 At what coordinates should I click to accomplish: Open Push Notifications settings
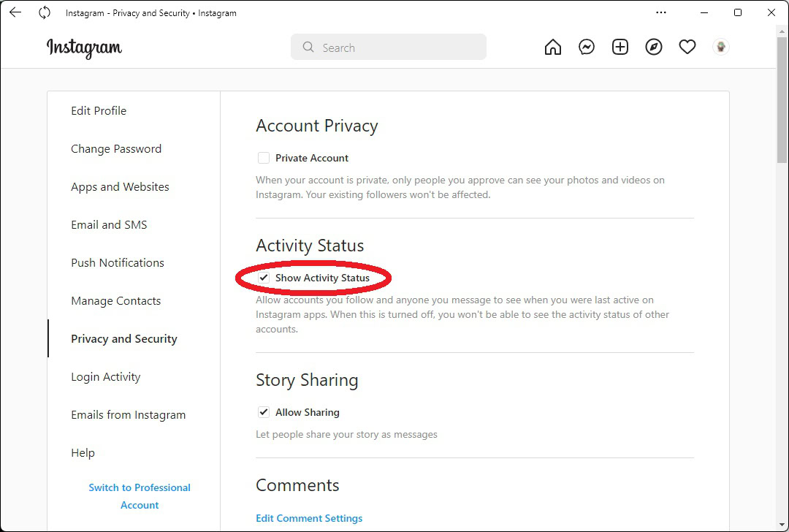click(x=118, y=263)
